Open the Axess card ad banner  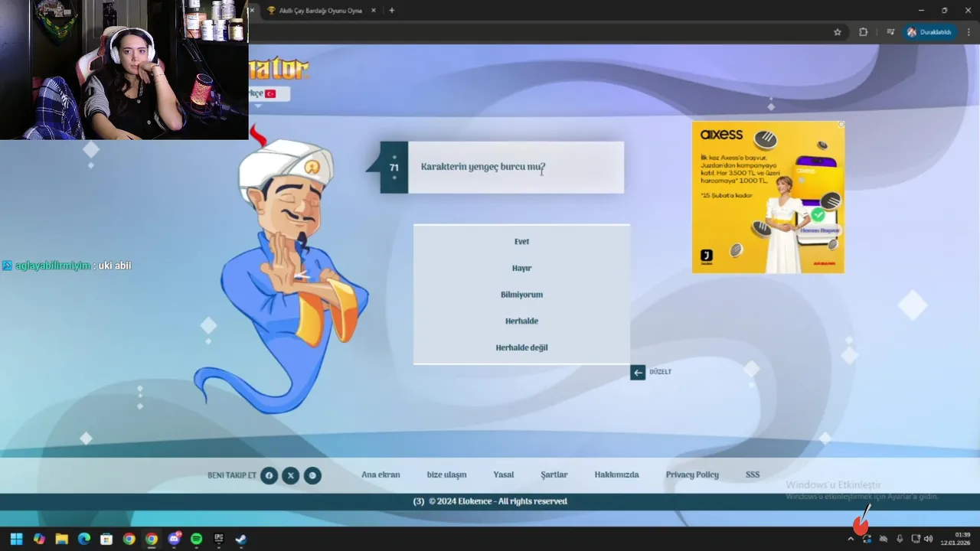pyautogui.click(x=768, y=197)
